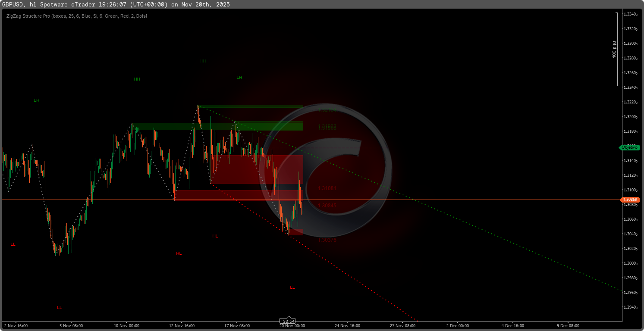Click the topmost green HH swing label
This screenshot has height=331, width=644.
point(202,61)
